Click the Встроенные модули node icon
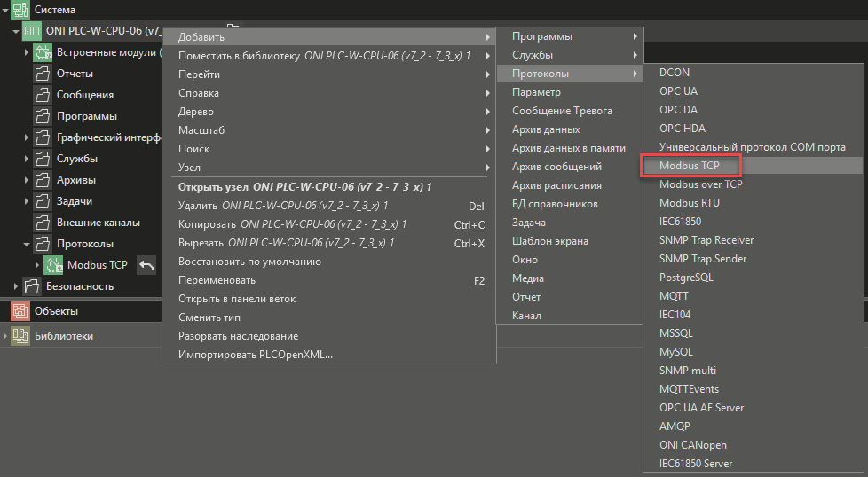Image resolution: width=868 pixels, height=477 pixels. (43, 52)
